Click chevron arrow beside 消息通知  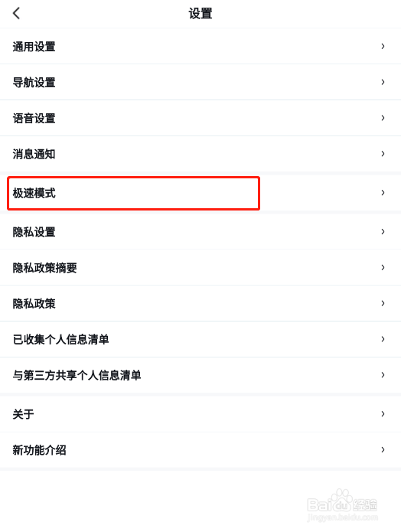383,154
